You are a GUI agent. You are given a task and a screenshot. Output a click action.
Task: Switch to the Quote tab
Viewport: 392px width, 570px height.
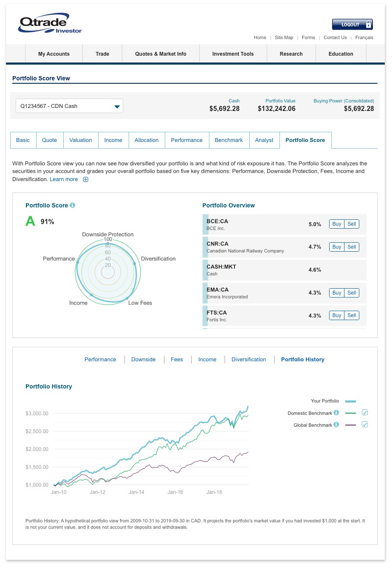click(x=50, y=140)
